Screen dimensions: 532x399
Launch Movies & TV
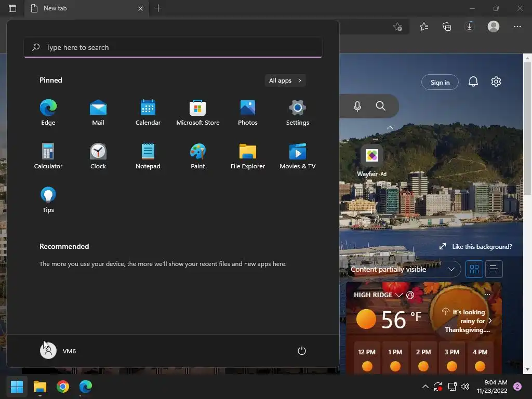click(298, 156)
